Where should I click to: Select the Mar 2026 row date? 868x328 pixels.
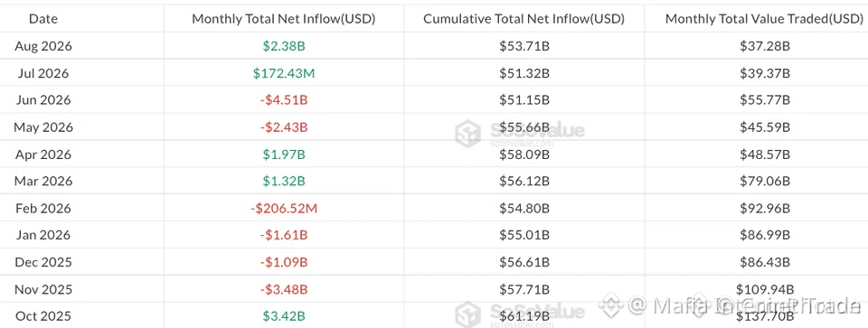coord(43,182)
